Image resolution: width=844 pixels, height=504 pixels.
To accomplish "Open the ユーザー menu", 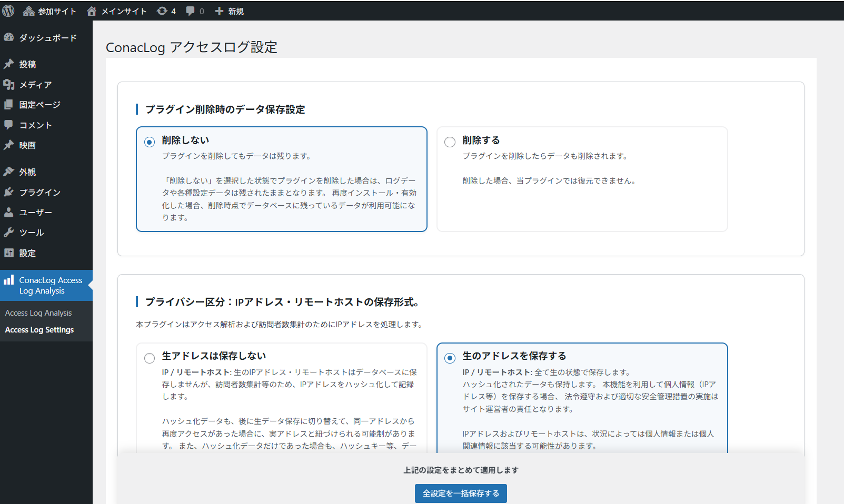I will (x=46, y=212).
